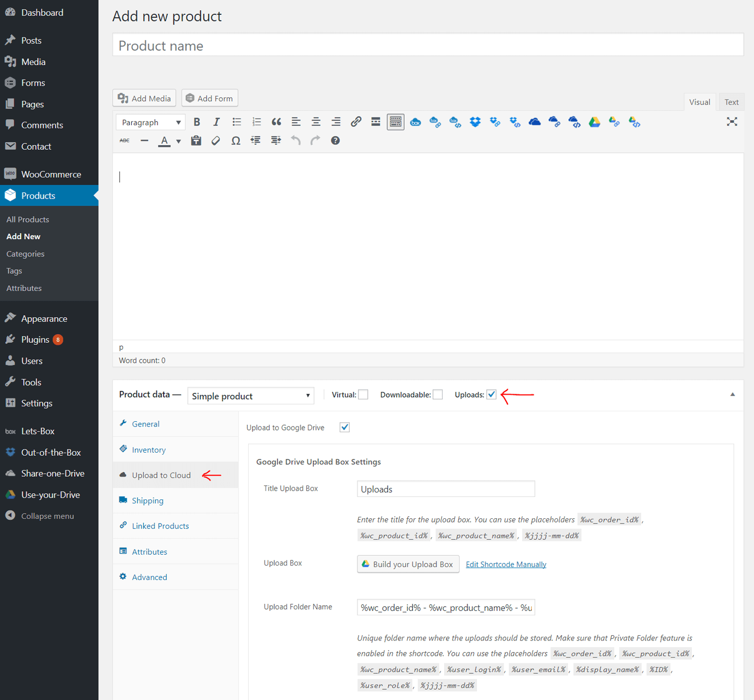This screenshot has height=700, width=754.
Task: Click the Dropbox shortcode icon
Action: coord(475,122)
